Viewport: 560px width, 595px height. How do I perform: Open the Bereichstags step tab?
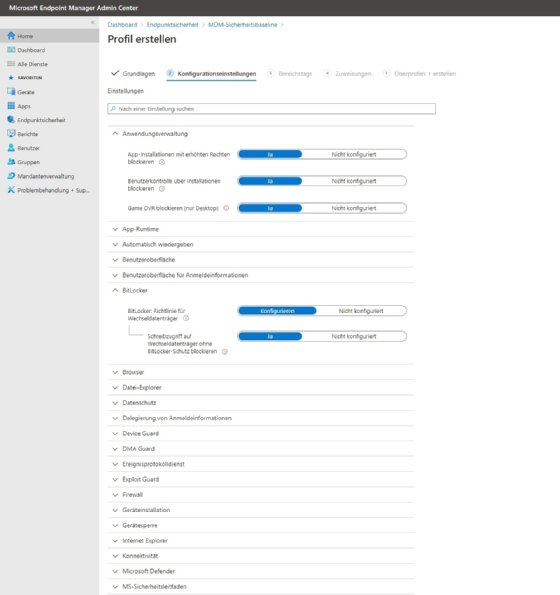(290, 73)
